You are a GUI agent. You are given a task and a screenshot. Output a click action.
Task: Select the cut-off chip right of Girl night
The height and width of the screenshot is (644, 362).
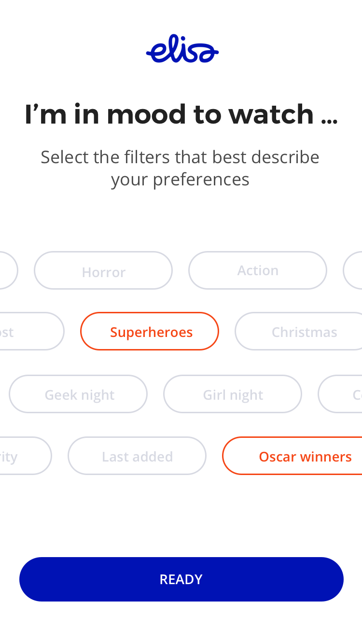(344, 394)
